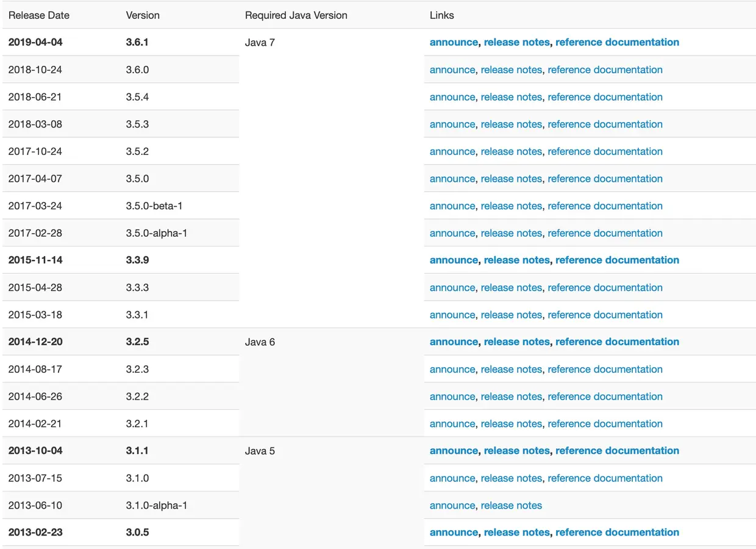The image size is (756, 549).
Task: Open reference documentation for 3.3.9
Action: pos(618,260)
